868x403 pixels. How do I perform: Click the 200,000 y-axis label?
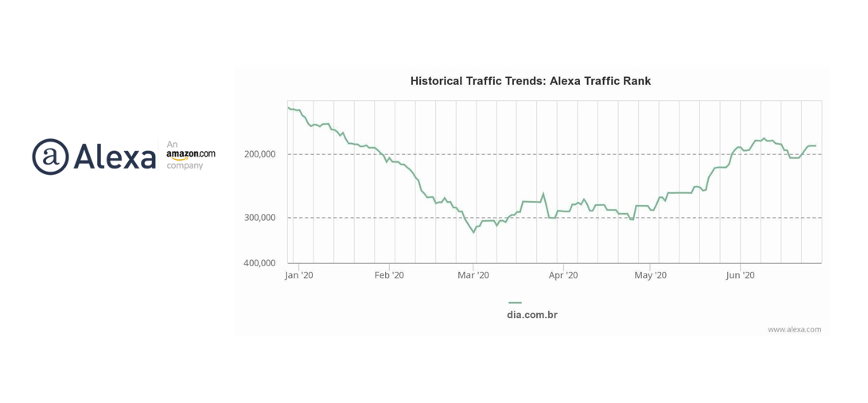259,154
